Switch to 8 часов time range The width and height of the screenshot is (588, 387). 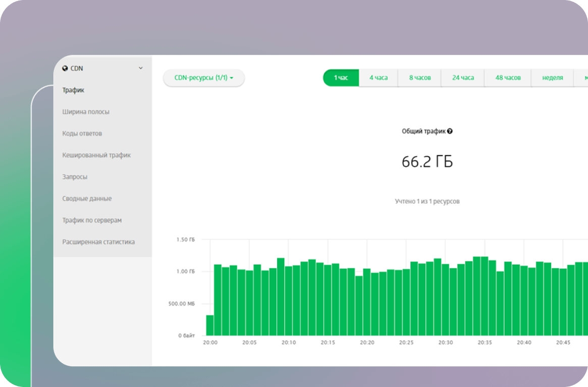419,78
